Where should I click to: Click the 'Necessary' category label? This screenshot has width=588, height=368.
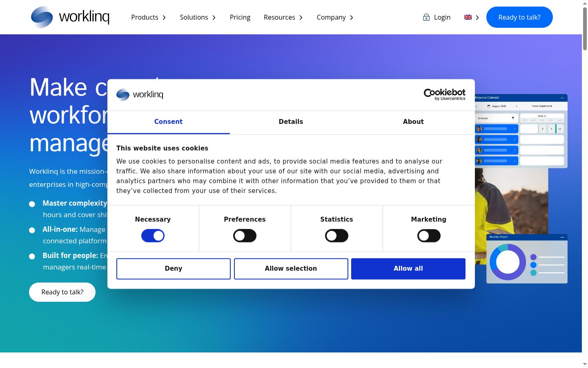coord(153,219)
